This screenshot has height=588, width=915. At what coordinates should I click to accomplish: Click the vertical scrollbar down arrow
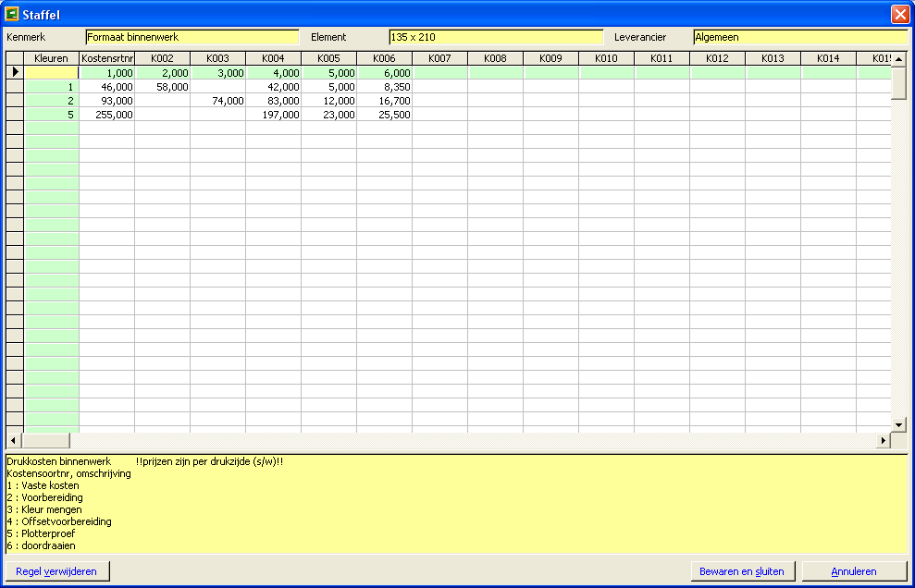898,424
